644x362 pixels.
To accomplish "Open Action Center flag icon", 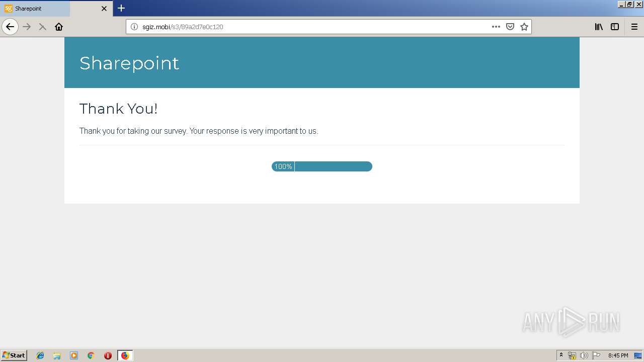I will pos(596,355).
